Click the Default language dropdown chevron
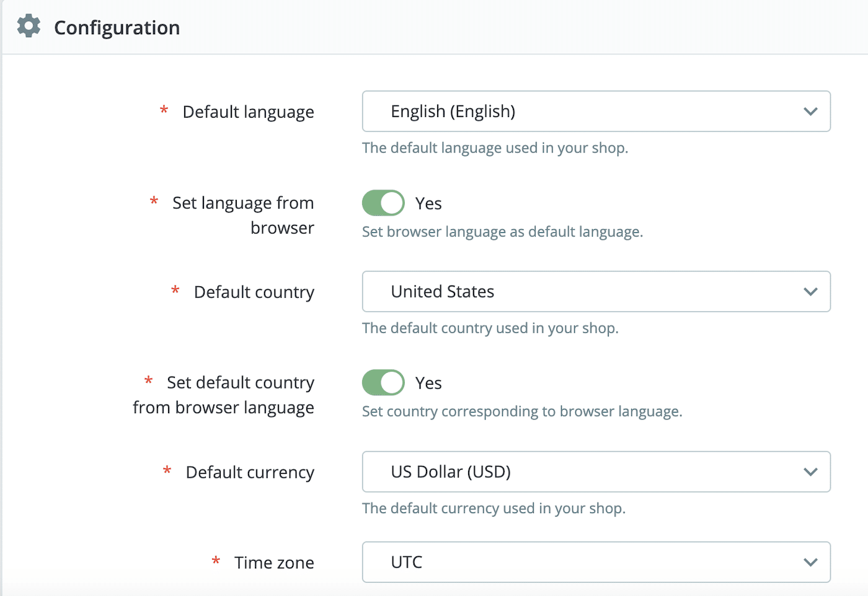 pos(810,112)
